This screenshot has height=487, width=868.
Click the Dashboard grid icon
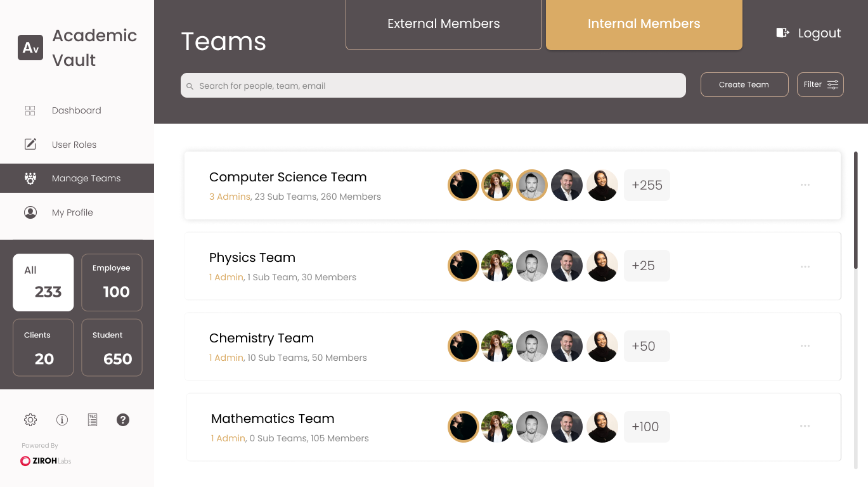[30, 110]
